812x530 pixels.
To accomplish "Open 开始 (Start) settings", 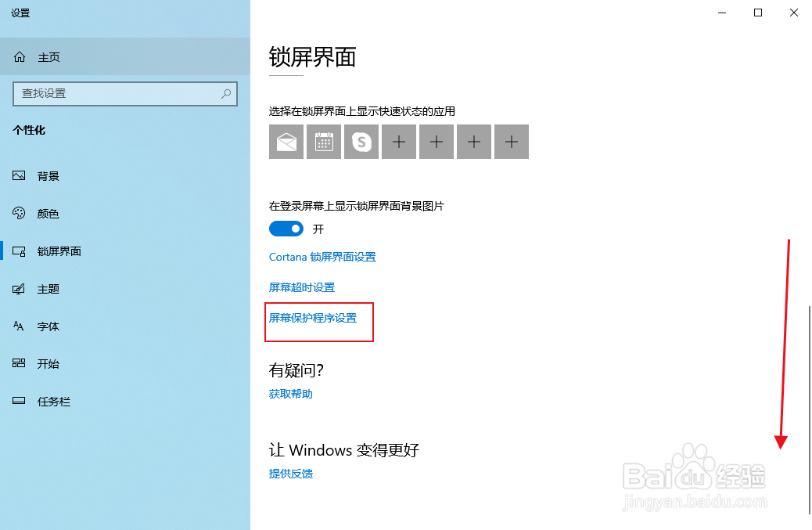I will pos(47,363).
